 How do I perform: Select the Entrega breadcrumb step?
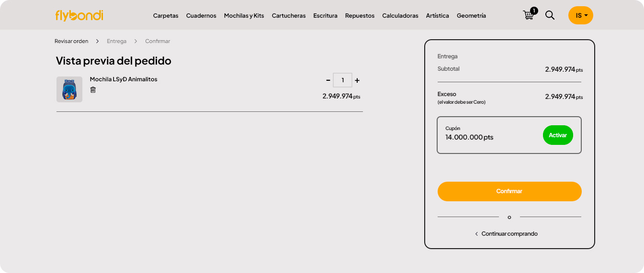click(x=116, y=41)
